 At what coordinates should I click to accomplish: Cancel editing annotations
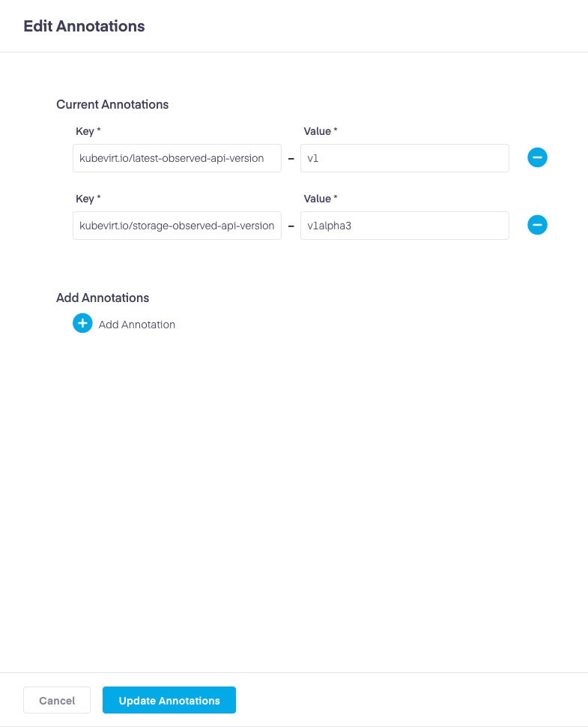point(57,701)
